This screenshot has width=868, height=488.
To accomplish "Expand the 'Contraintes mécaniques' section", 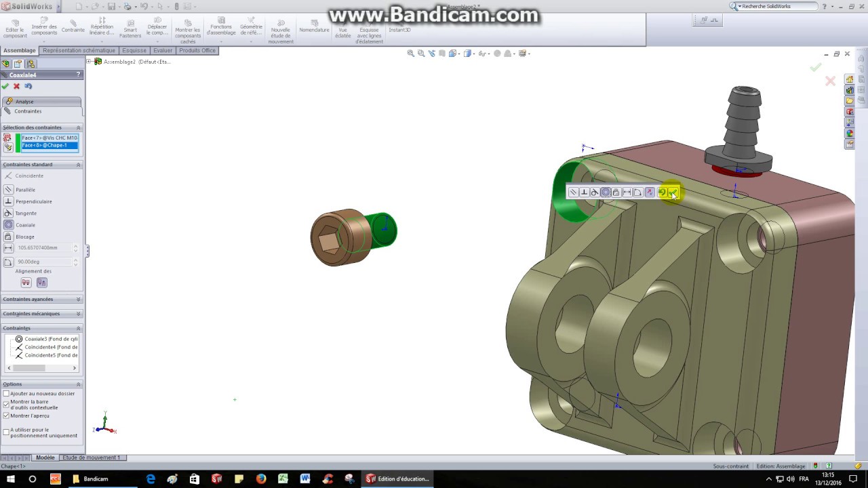I will (78, 314).
